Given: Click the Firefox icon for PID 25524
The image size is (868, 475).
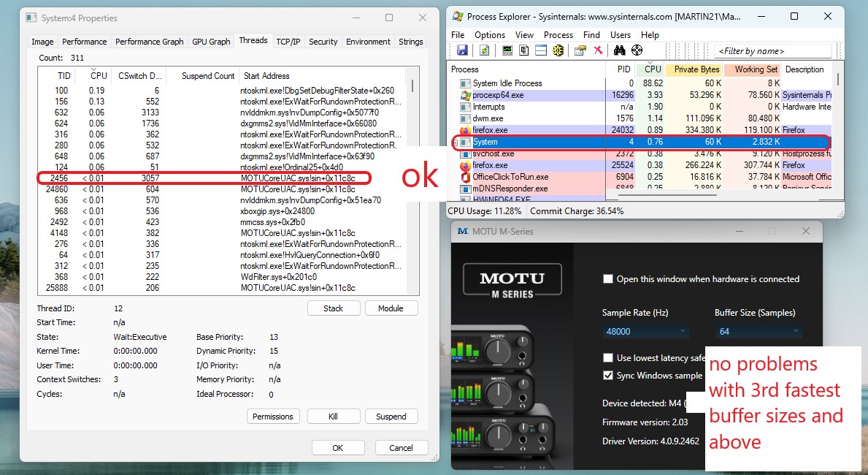Looking at the screenshot, I should tap(466, 165).
